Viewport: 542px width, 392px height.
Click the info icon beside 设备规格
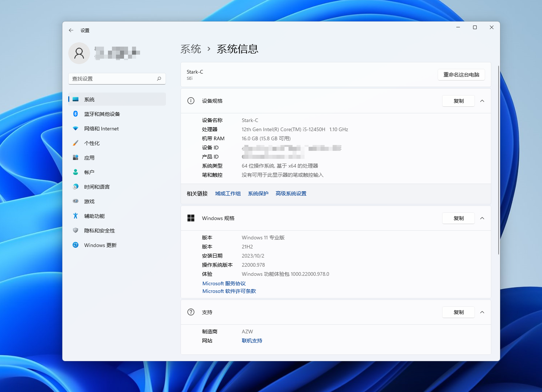point(191,101)
